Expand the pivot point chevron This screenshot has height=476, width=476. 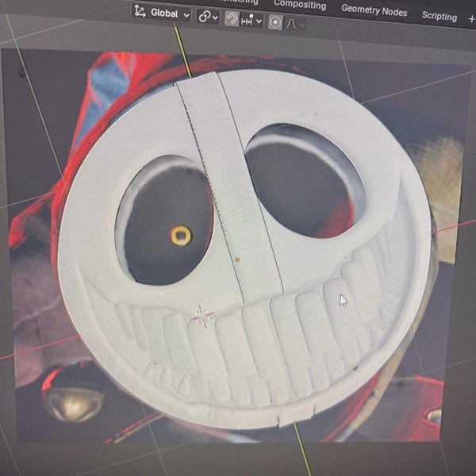(x=215, y=18)
